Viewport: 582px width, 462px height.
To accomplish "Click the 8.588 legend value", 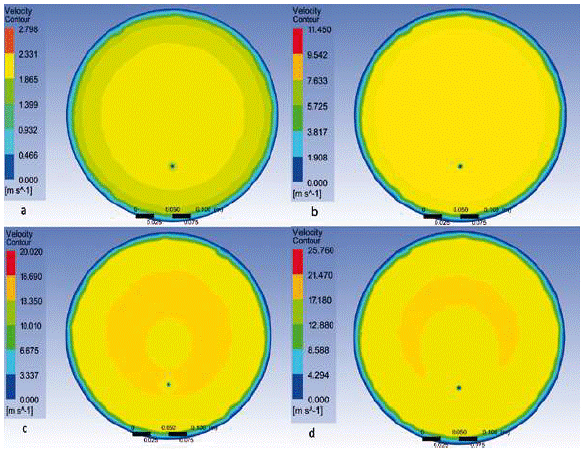I will point(318,350).
